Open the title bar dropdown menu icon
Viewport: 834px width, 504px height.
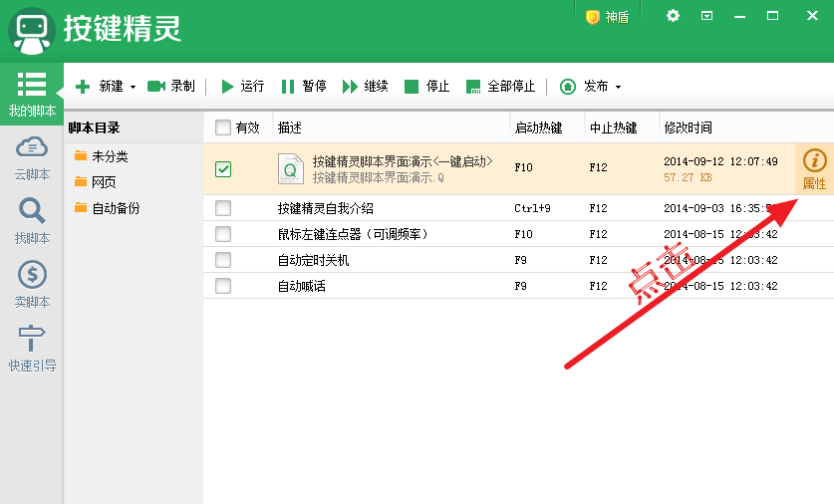(706, 16)
